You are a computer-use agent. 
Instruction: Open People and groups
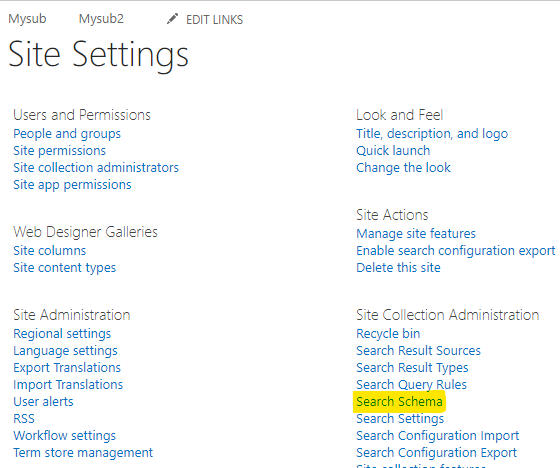(x=67, y=134)
